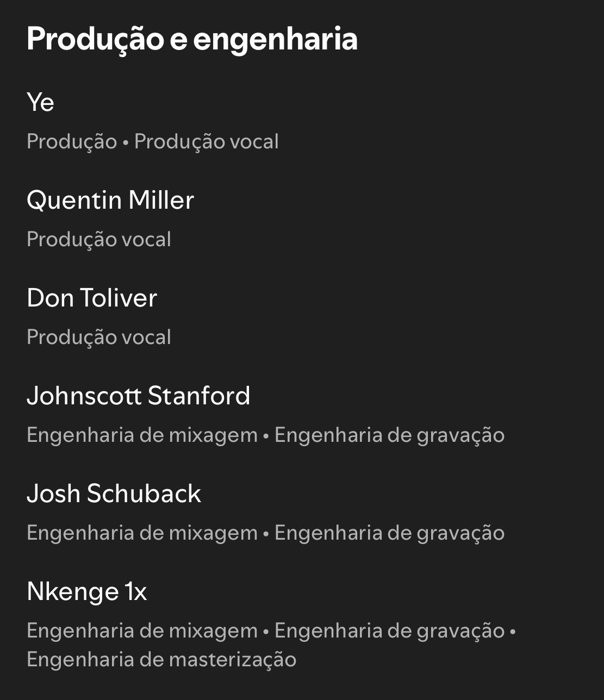The height and width of the screenshot is (700, 604).
Task: Tap Johnscott Stanford's 'Engenharia de gravação' role
Action: [389, 435]
